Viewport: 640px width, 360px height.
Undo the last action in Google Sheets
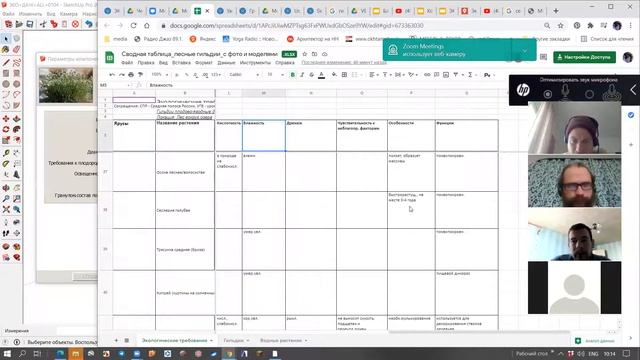[x=112, y=75]
